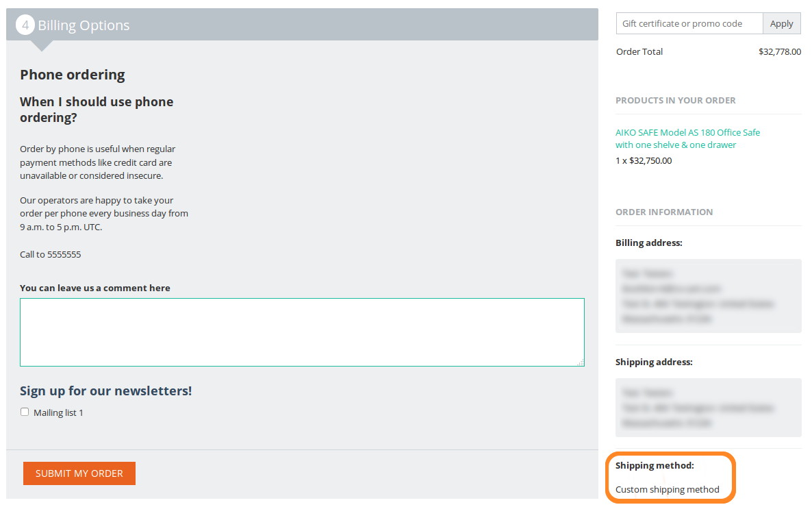The height and width of the screenshot is (507, 812).
Task: Click the Phone ordering heading
Action: [x=73, y=75]
